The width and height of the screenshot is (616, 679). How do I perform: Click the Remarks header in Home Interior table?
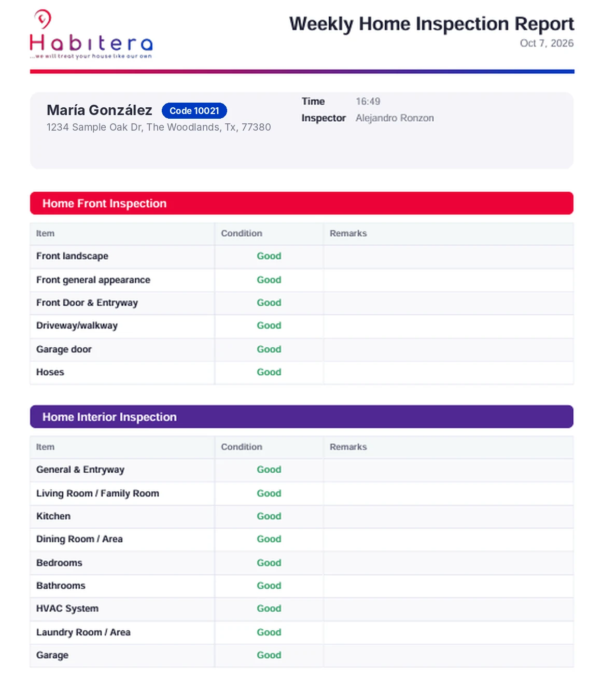[348, 447]
